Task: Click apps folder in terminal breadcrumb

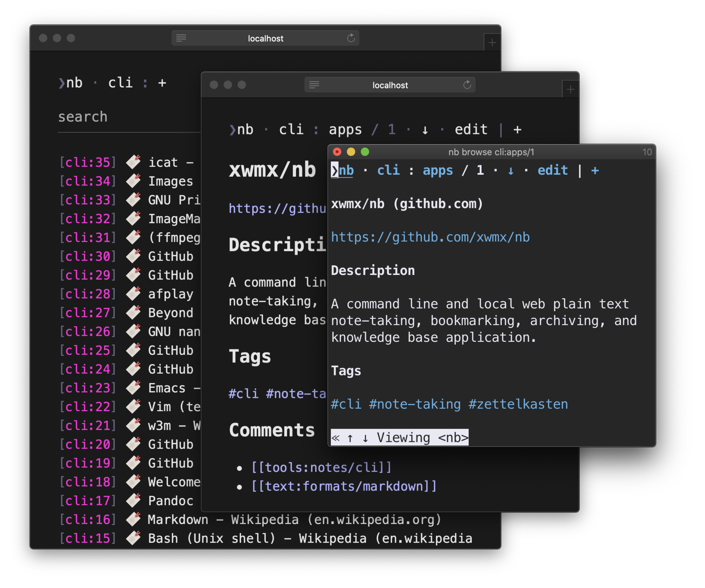Action: [x=437, y=171]
